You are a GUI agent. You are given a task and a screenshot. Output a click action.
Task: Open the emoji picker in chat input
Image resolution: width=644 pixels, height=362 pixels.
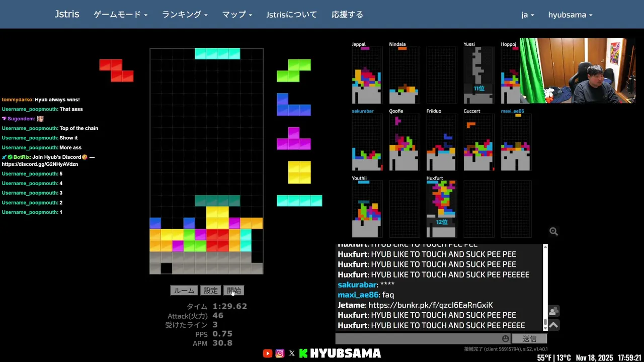[x=505, y=339]
